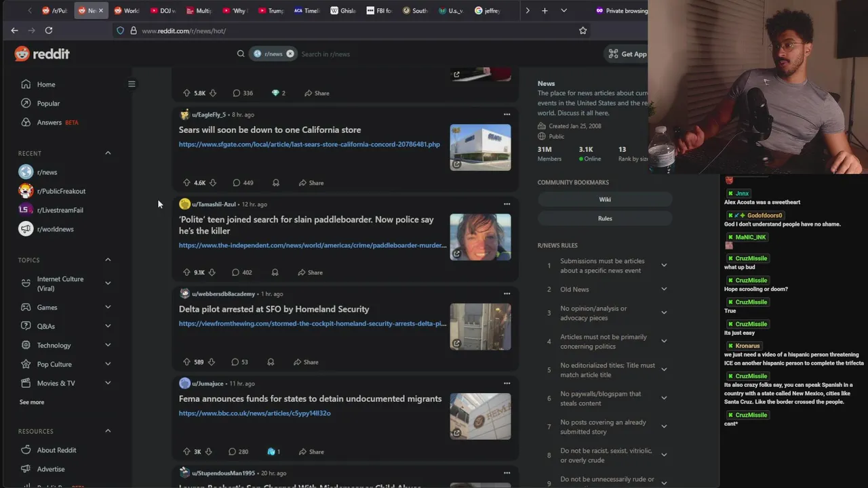868x488 pixels.
Task: Click the browser back arrow
Action: (14, 30)
